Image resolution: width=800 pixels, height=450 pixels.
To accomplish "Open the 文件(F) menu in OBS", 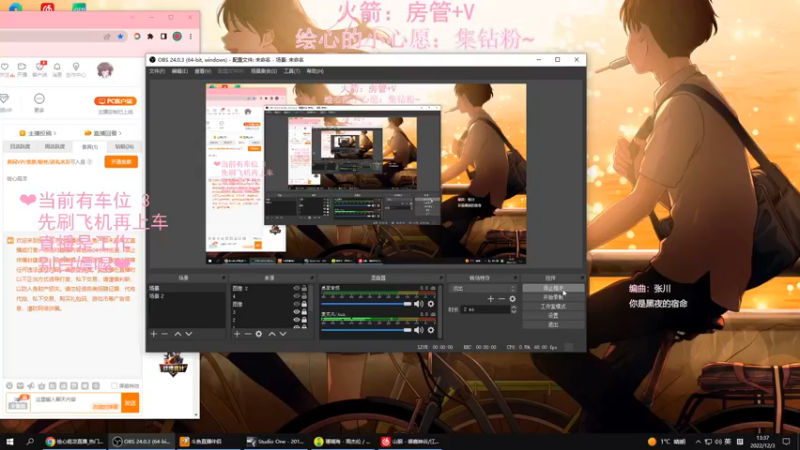I will click(x=157, y=71).
